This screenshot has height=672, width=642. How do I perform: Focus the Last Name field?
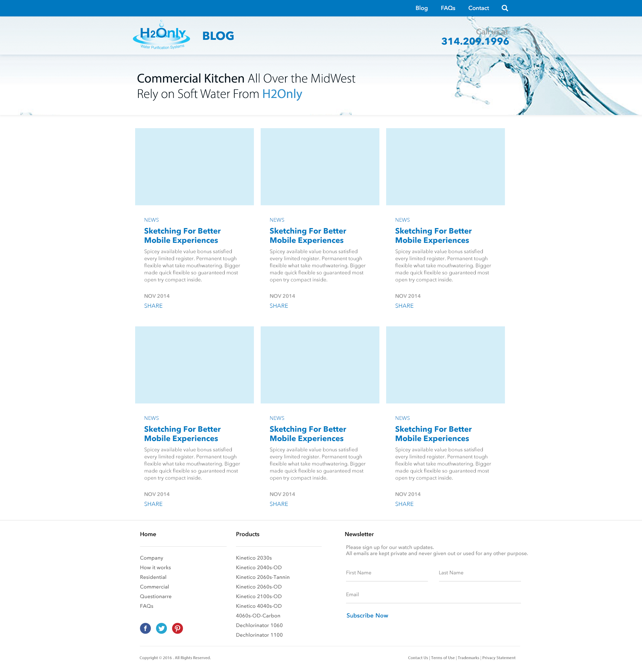[480, 574]
